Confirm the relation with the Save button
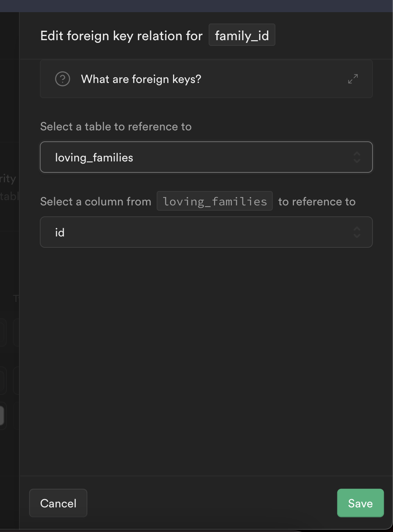Viewport: 393px width, 532px height. (x=360, y=503)
